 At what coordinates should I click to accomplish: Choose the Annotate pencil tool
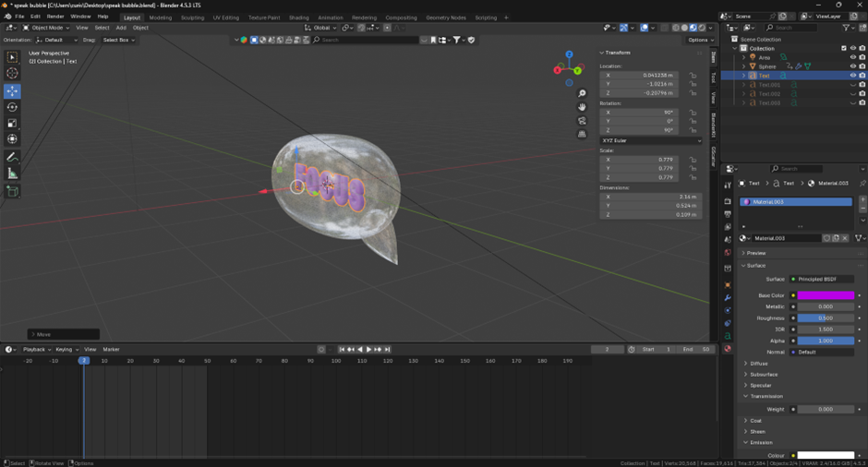click(12, 158)
